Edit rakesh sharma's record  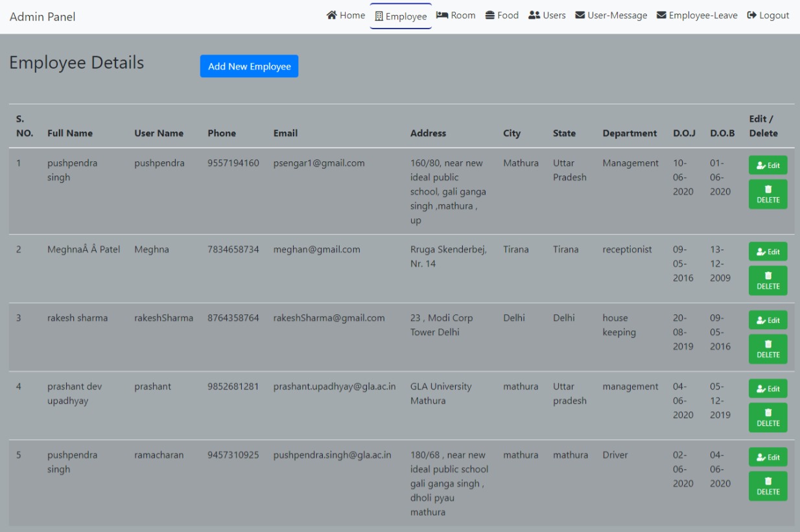[x=768, y=320]
